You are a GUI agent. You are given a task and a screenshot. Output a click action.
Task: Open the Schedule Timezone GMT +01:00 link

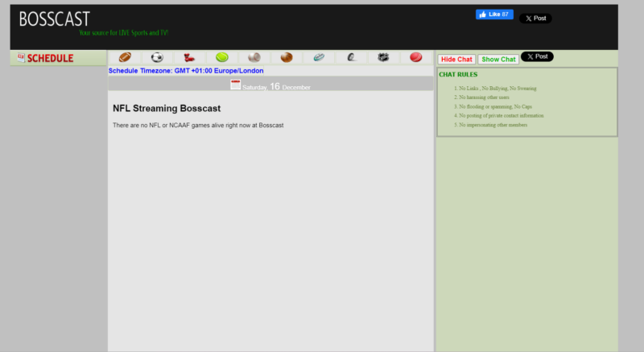pyautogui.click(x=186, y=71)
